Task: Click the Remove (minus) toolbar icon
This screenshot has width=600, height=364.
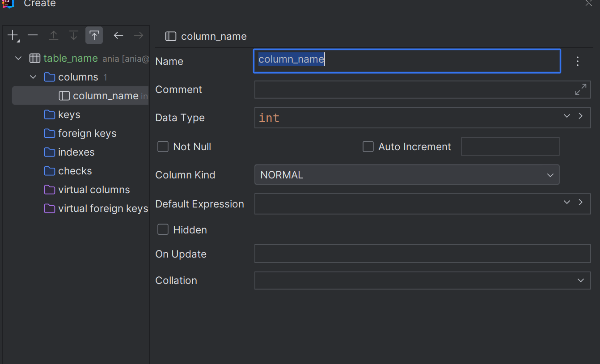Action: click(x=33, y=35)
